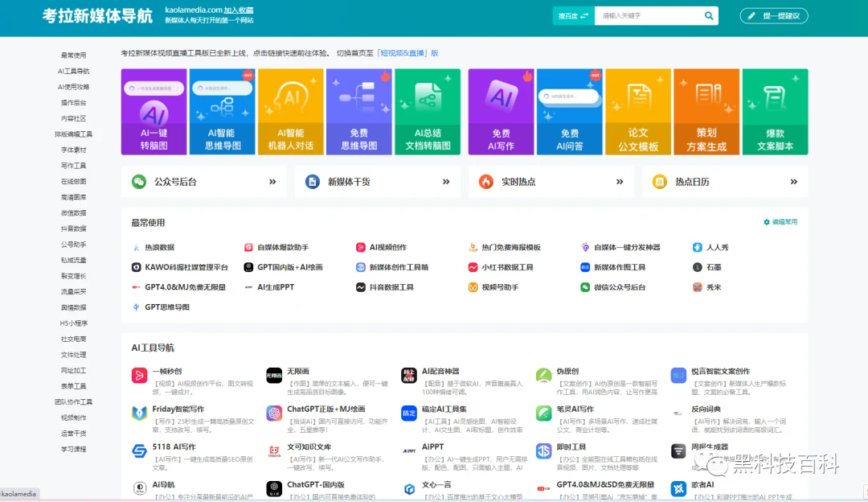
Task: Click the 一帧秒创 app icon
Action: tap(139, 375)
